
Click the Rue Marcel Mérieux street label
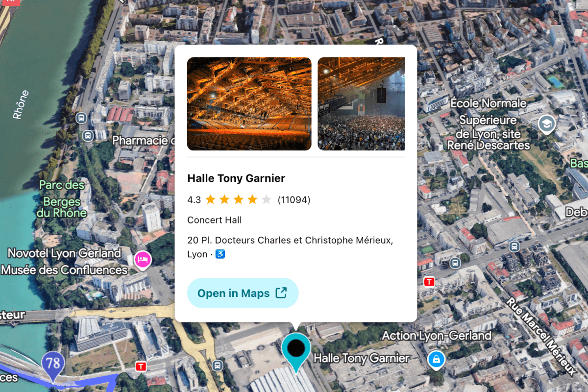point(541,336)
